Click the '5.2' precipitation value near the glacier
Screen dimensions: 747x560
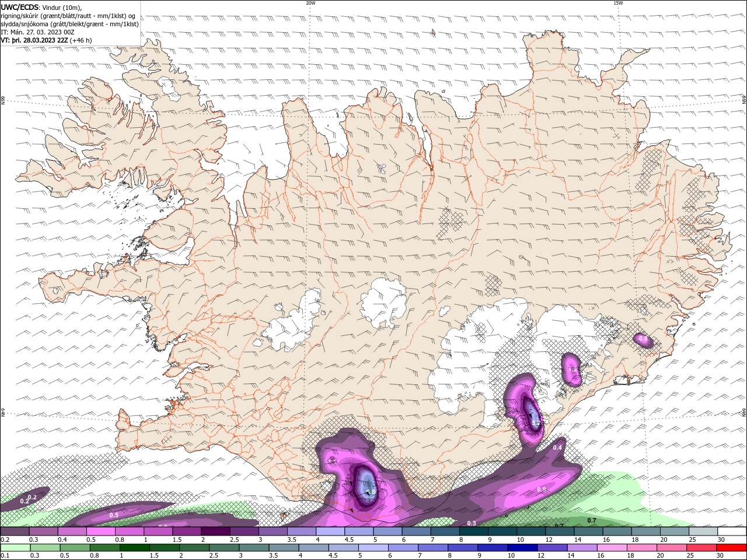point(537,423)
